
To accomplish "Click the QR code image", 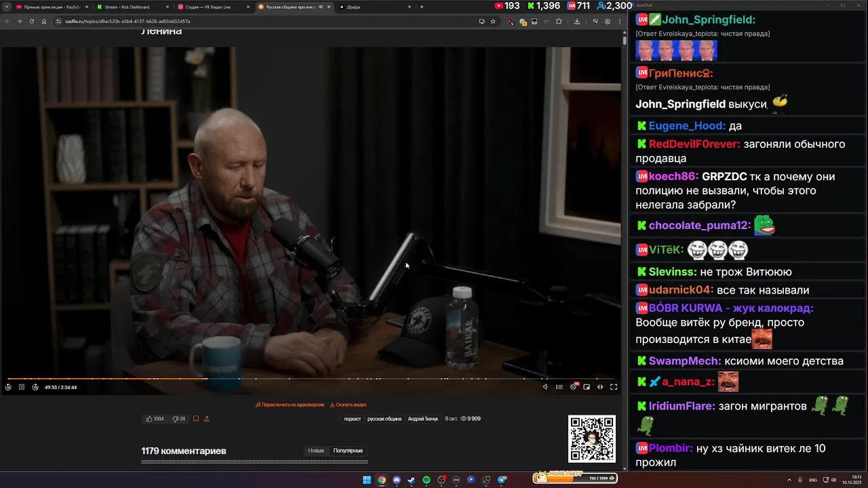I will pos(592,439).
